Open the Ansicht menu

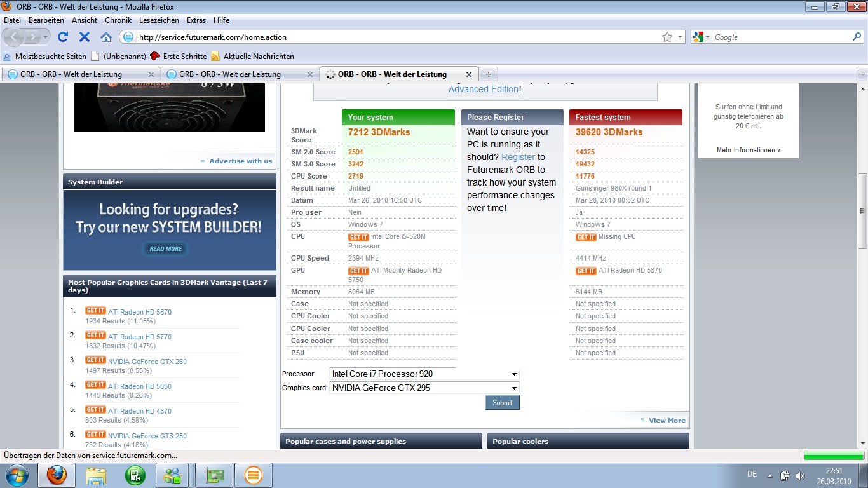pos(85,20)
